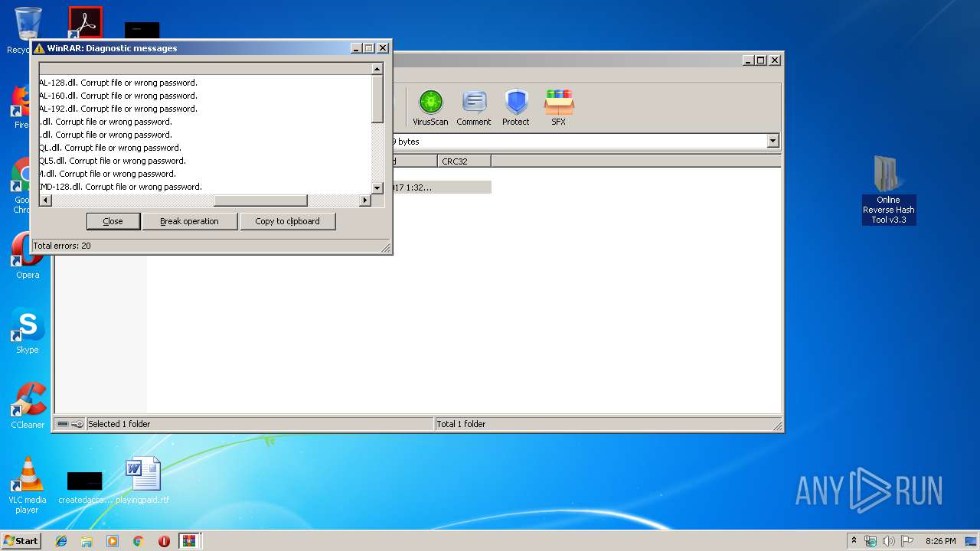The width and height of the screenshot is (980, 551).
Task: Select the AL-128.dll error line
Action: [119, 83]
